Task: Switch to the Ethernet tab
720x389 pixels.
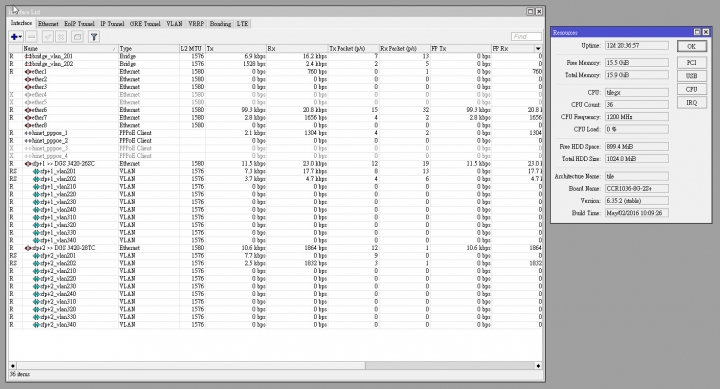Action: tap(48, 23)
